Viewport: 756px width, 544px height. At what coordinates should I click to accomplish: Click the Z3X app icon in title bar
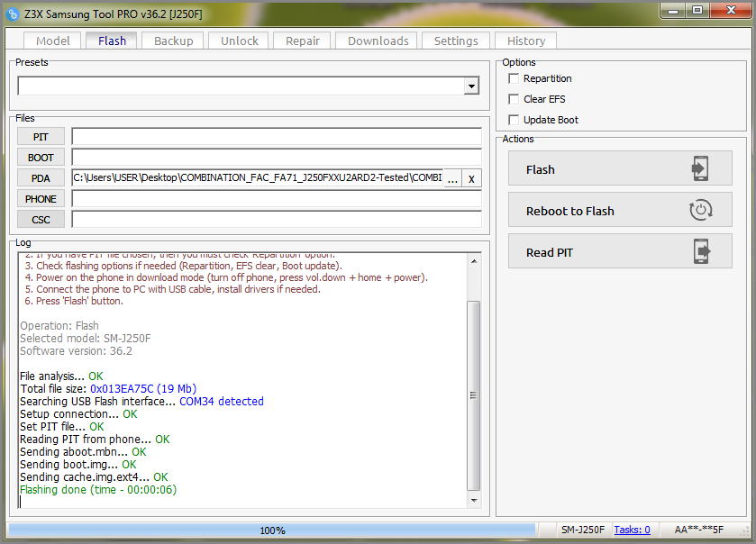coord(13,14)
